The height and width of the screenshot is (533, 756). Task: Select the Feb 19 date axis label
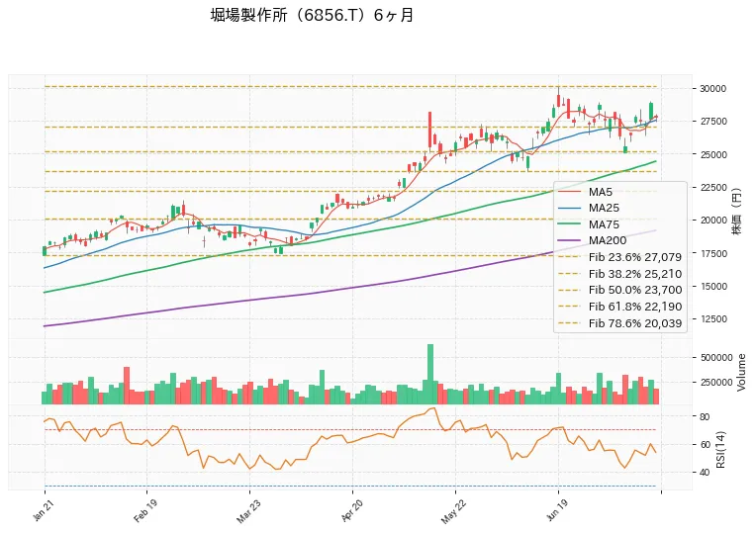click(144, 511)
